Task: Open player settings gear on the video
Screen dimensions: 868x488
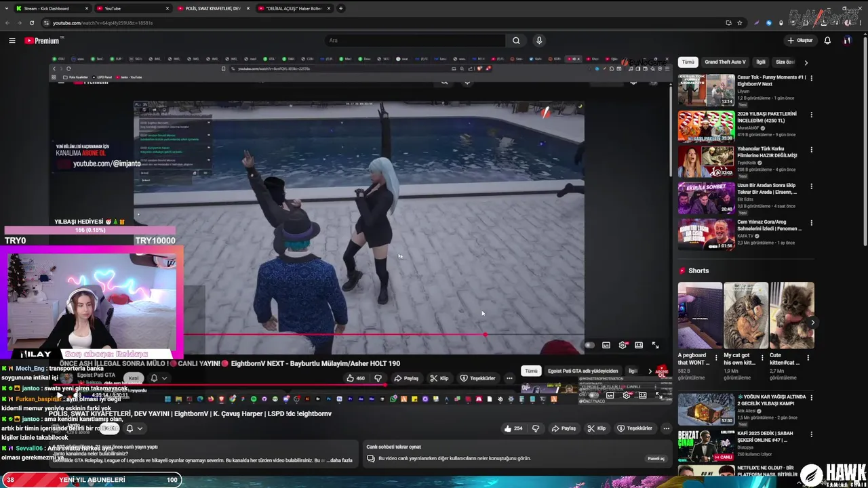Action: point(623,345)
